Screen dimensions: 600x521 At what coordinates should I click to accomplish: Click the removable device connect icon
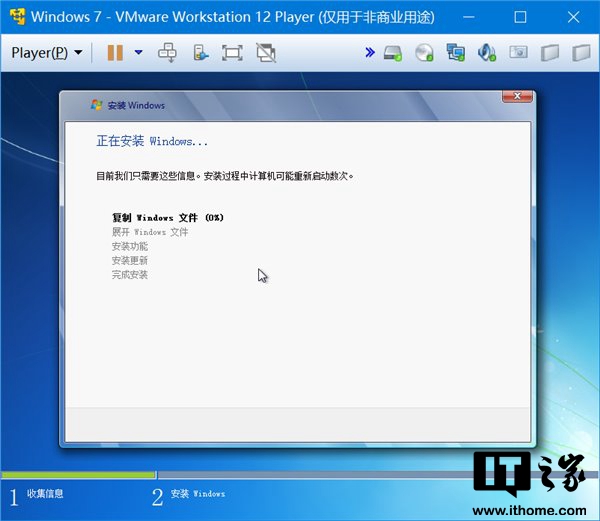click(x=200, y=52)
